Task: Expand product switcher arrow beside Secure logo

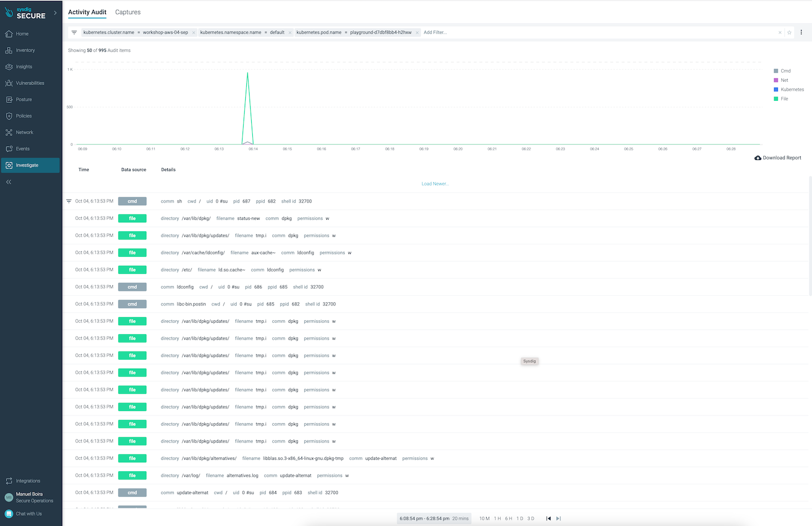Action: tap(55, 13)
